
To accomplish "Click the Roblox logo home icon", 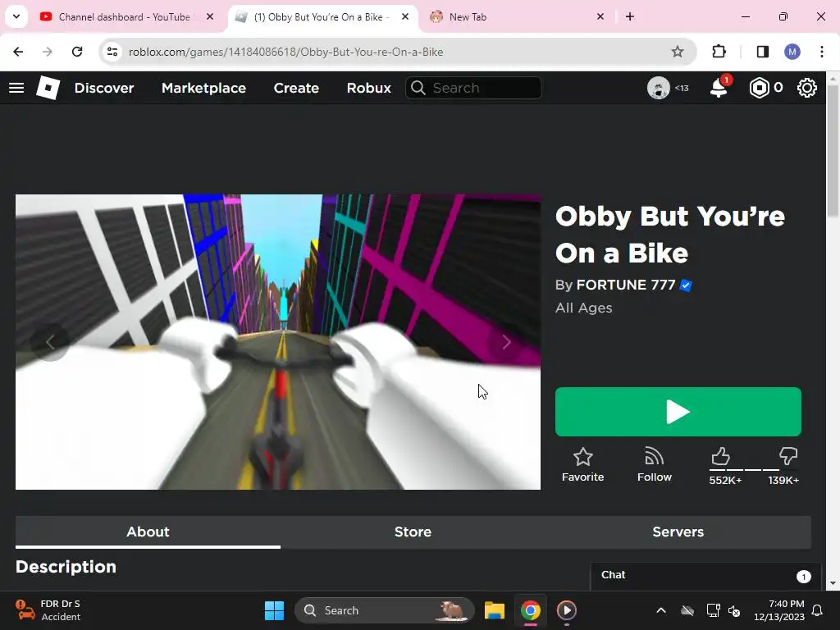I will click(x=48, y=88).
